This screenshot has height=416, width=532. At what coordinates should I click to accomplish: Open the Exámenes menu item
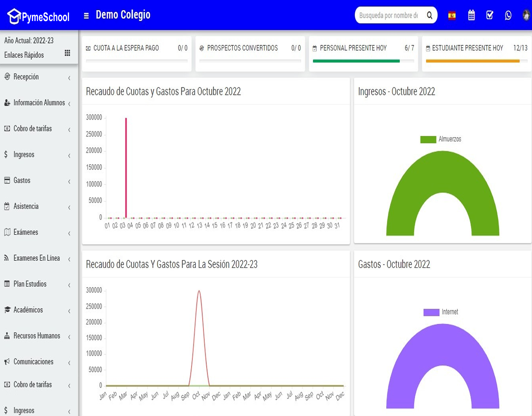pyautogui.click(x=25, y=232)
